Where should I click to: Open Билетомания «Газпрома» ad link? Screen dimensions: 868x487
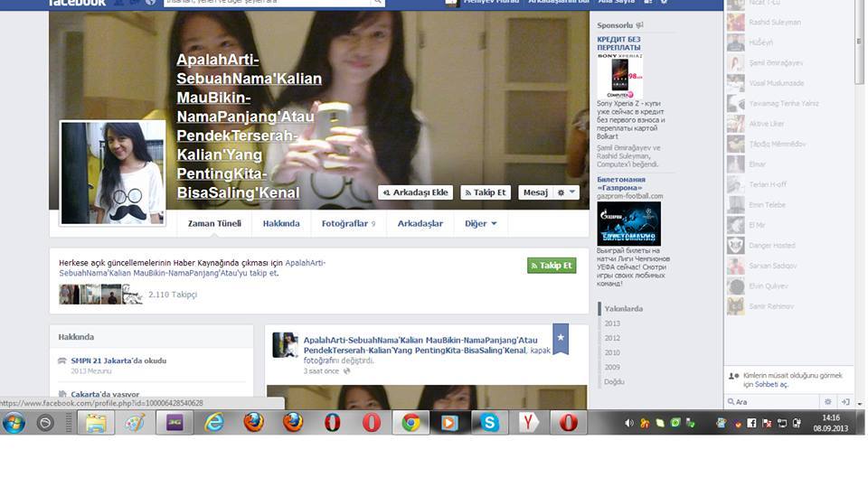pos(621,183)
